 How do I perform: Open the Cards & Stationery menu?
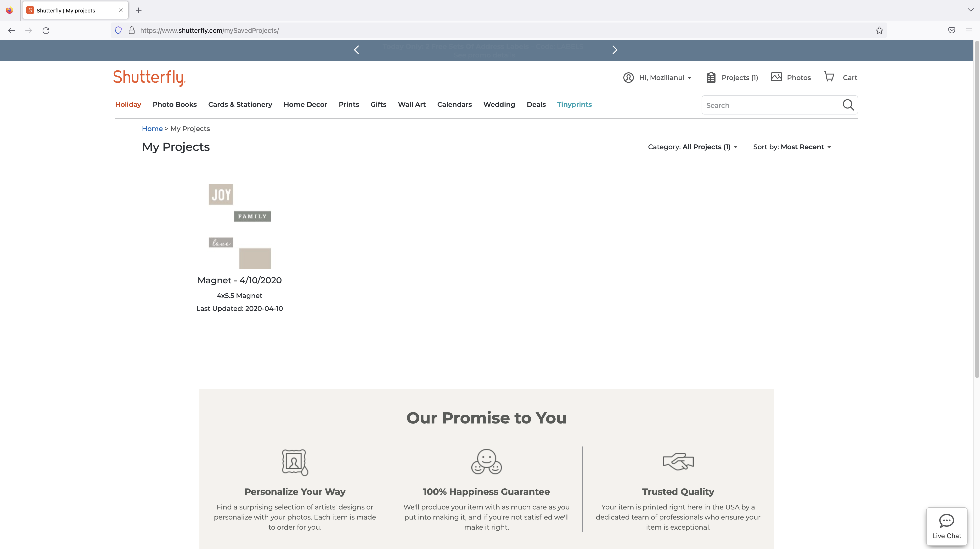coord(240,104)
